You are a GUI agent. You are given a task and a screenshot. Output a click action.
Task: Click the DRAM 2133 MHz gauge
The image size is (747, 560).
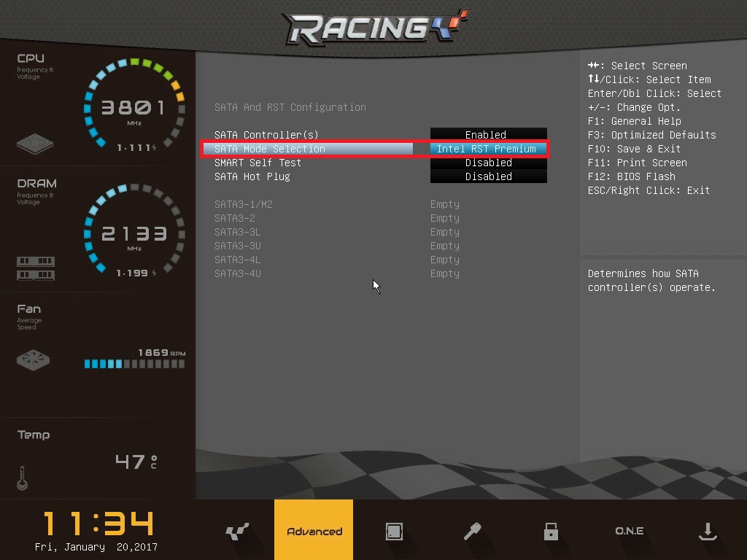coord(134,233)
